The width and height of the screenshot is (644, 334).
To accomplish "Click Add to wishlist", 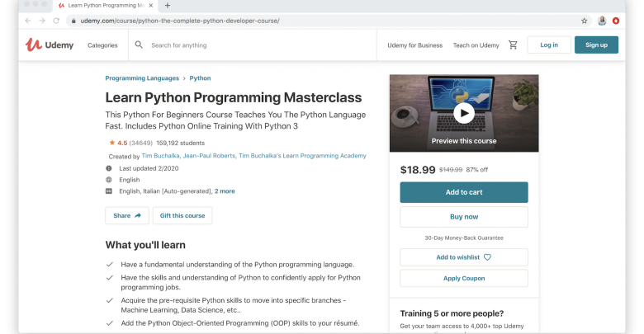I will (x=464, y=257).
